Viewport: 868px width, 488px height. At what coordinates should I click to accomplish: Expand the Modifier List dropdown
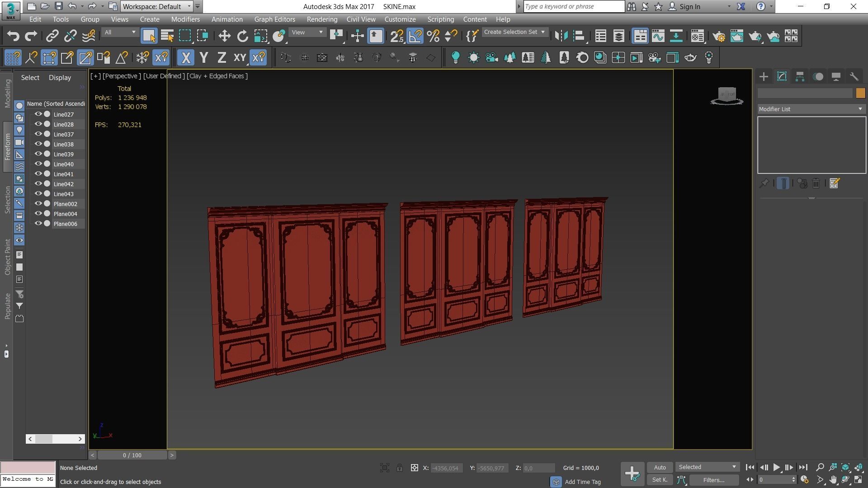coord(811,109)
